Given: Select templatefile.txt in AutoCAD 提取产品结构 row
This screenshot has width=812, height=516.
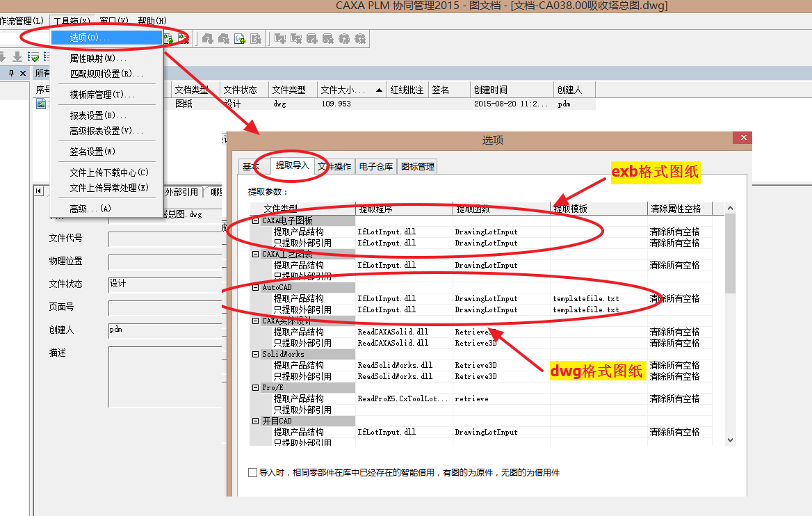Looking at the screenshot, I should [585, 299].
